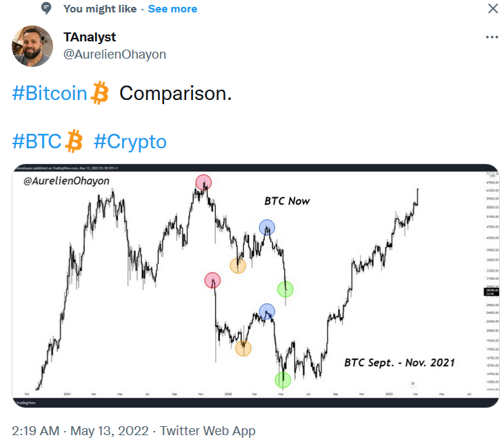The image size is (504, 440).
Task: Click the pin icon beside You might like
Action: pyautogui.click(x=46, y=9)
